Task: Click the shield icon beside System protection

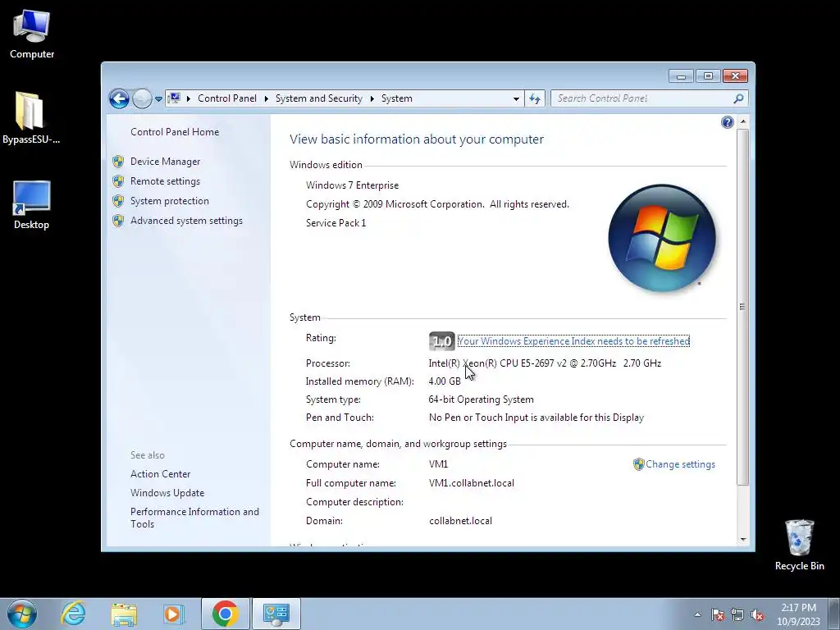Action: tap(118, 201)
